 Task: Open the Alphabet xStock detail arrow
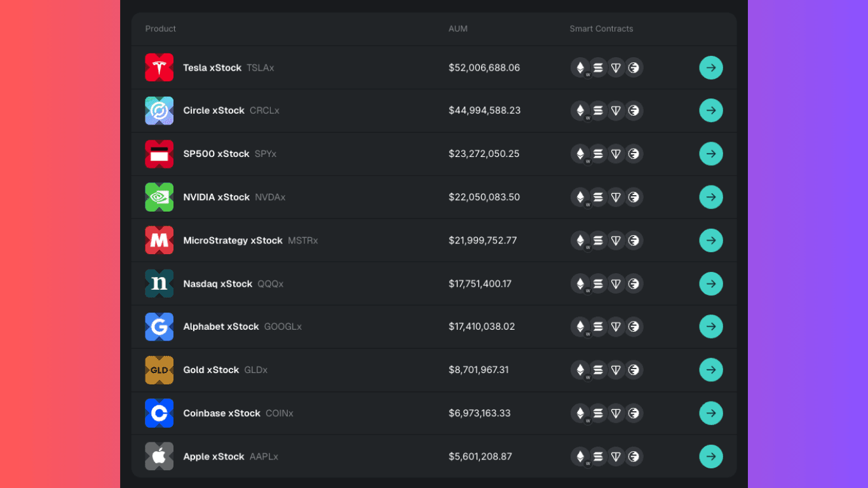click(711, 327)
